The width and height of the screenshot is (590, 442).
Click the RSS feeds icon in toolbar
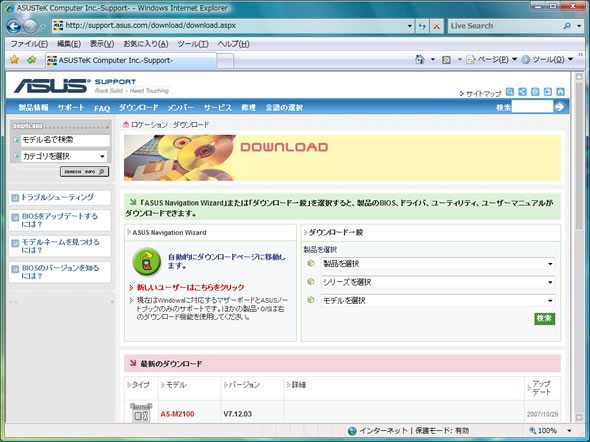446,59
